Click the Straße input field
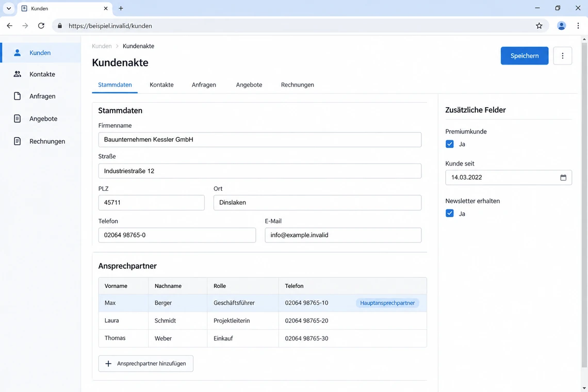The width and height of the screenshot is (588, 392). pyautogui.click(x=259, y=171)
